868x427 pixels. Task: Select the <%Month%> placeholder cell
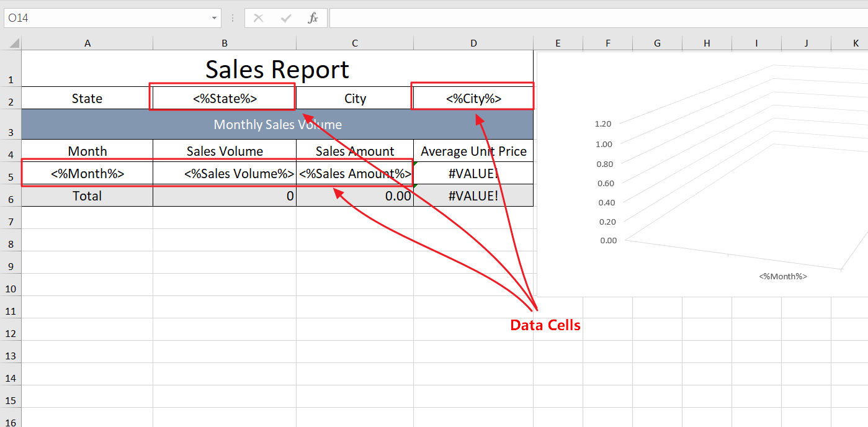tap(87, 173)
